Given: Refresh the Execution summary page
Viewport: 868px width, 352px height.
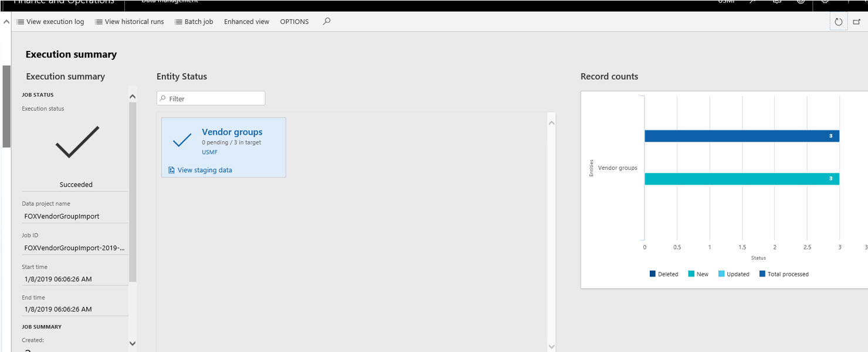Looking at the screenshot, I should pos(838,21).
